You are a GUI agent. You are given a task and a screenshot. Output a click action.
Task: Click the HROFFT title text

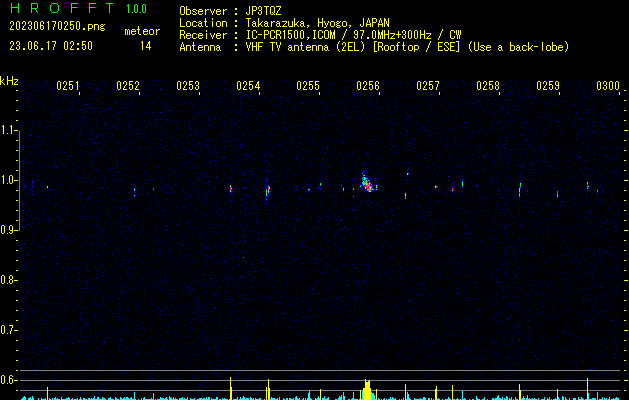point(62,9)
